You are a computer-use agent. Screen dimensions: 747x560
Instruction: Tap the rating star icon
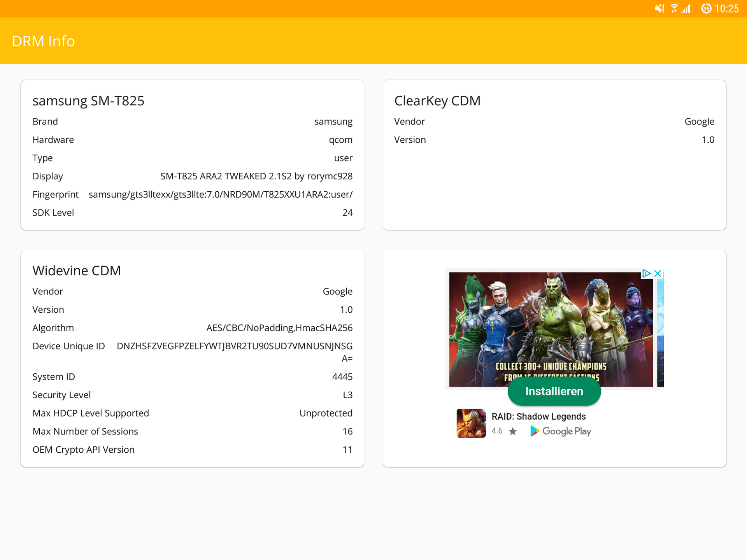[513, 431]
